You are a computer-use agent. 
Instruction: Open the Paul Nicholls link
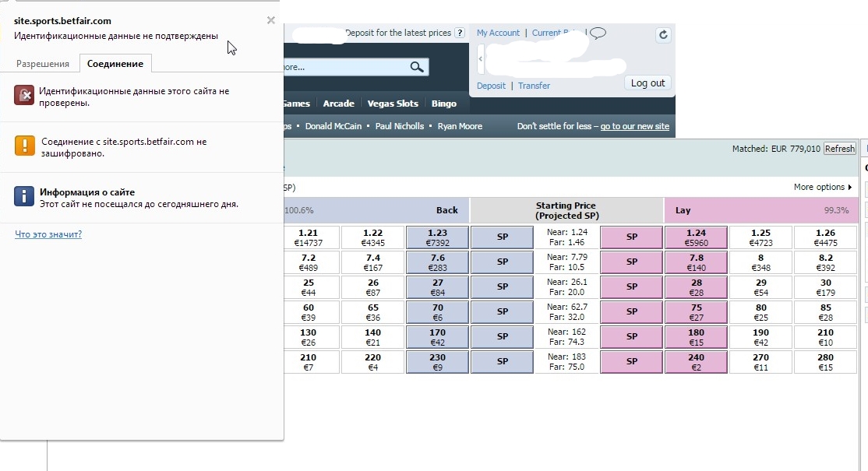(x=400, y=126)
